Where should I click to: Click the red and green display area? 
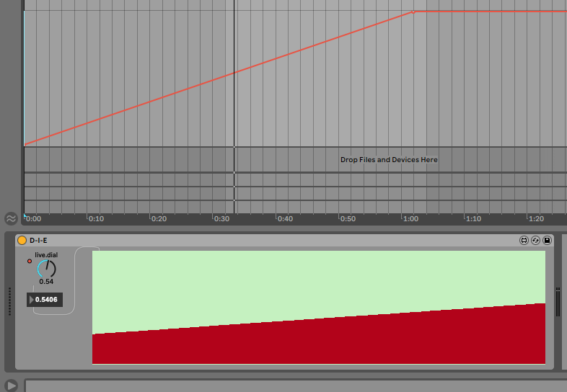click(319, 308)
